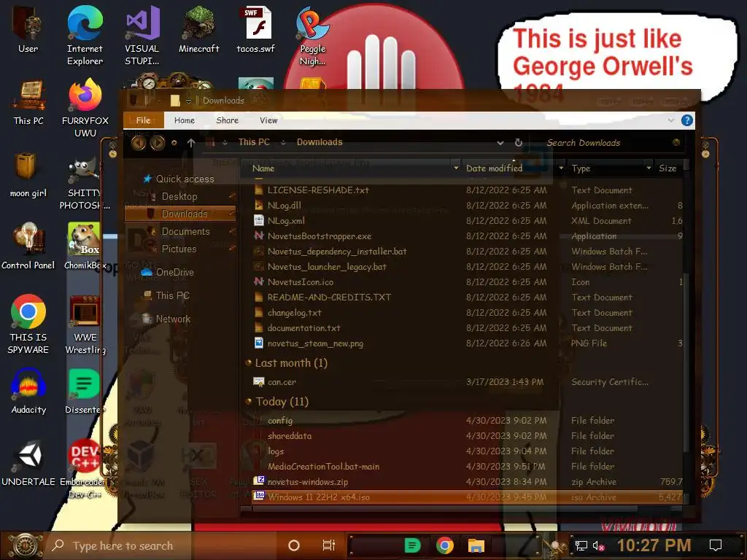Open the ChomikBox desktop shortcut
This screenshot has height=560, width=747.
pyautogui.click(x=85, y=246)
